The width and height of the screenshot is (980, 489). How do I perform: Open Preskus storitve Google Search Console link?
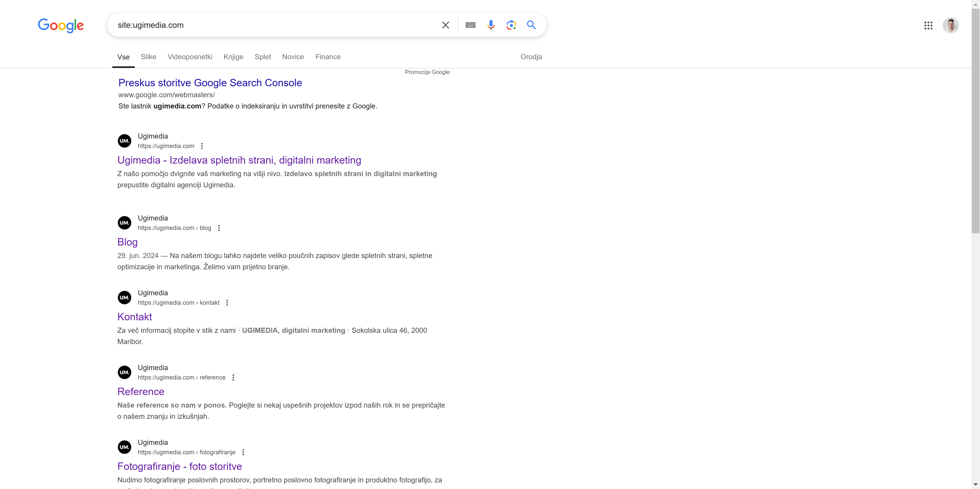click(x=210, y=83)
